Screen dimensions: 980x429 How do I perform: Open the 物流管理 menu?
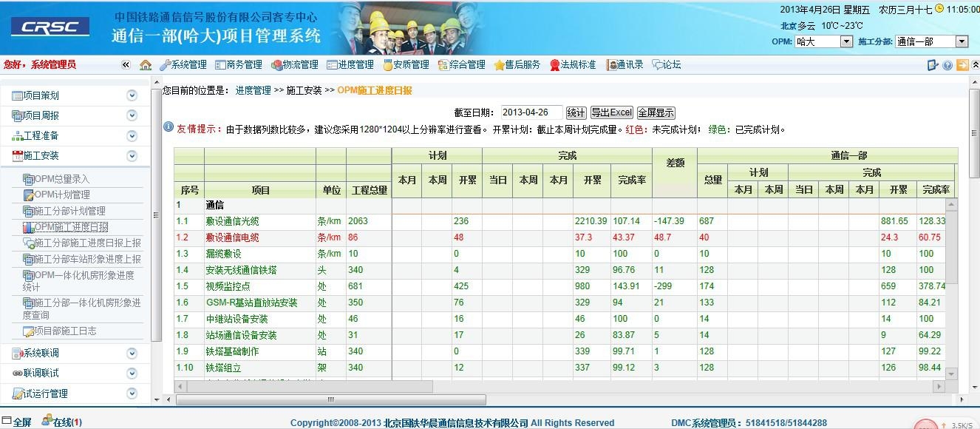click(295, 65)
